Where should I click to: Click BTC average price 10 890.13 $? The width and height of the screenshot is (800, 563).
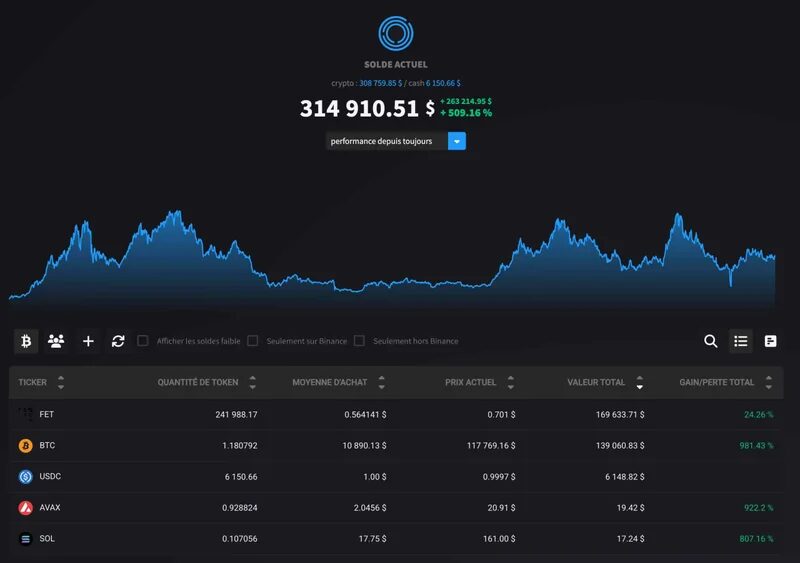(x=364, y=446)
